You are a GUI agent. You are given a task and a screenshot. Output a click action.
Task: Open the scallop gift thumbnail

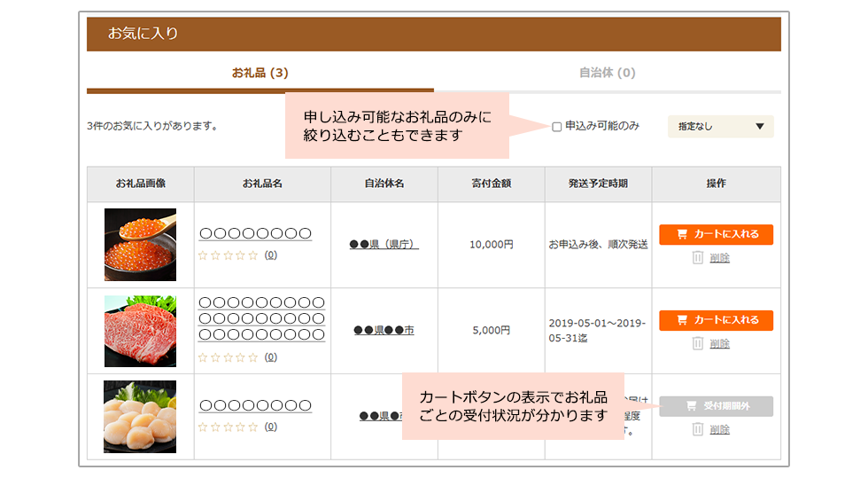click(x=140, y=417)
